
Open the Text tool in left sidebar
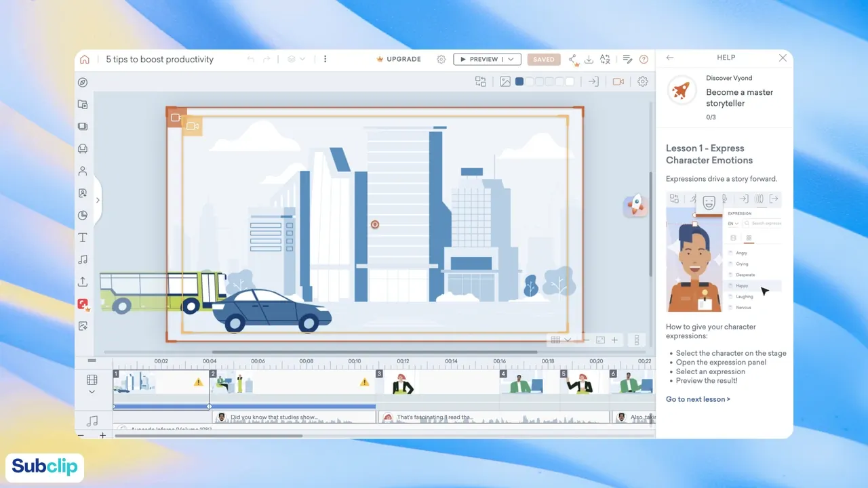(x=83, y=237)
